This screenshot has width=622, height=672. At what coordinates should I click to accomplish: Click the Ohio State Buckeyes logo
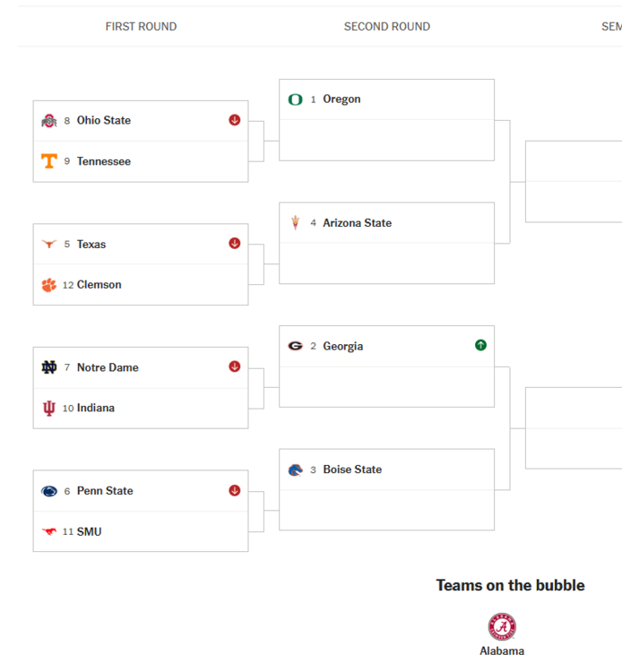(x=49, y=121)
